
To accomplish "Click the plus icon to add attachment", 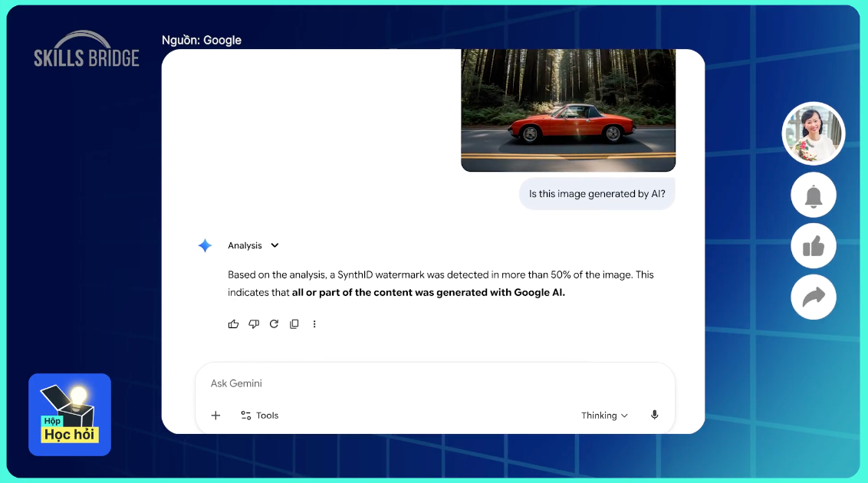I will point(215,416).
